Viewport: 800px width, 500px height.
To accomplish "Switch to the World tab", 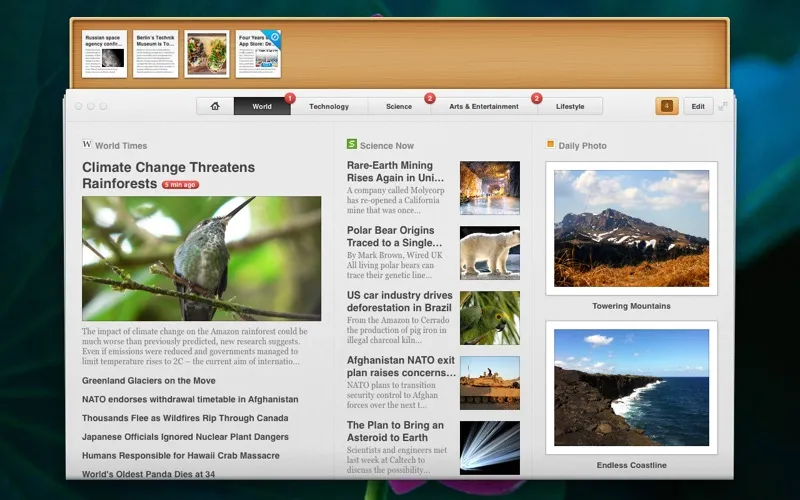I will point(262,106).
